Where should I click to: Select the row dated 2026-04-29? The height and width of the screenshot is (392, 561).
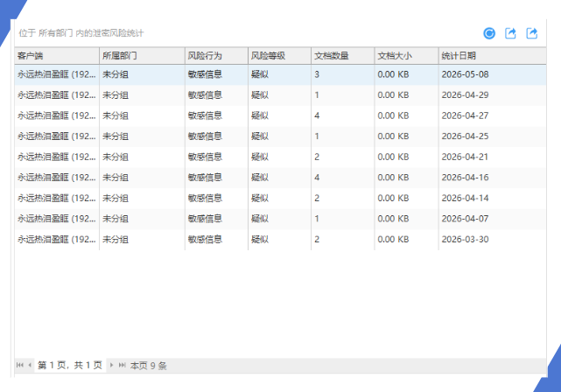pos(280,95)
